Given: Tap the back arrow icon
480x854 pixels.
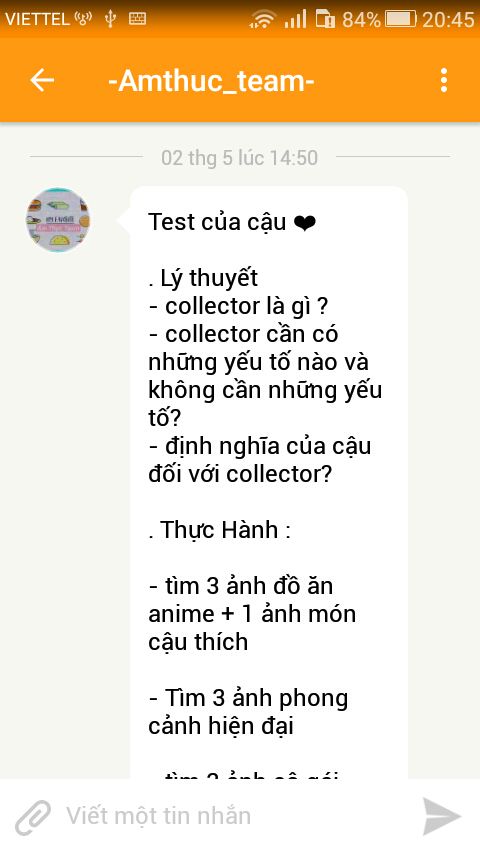Looking at the screenshot, I should pos(42,81).
